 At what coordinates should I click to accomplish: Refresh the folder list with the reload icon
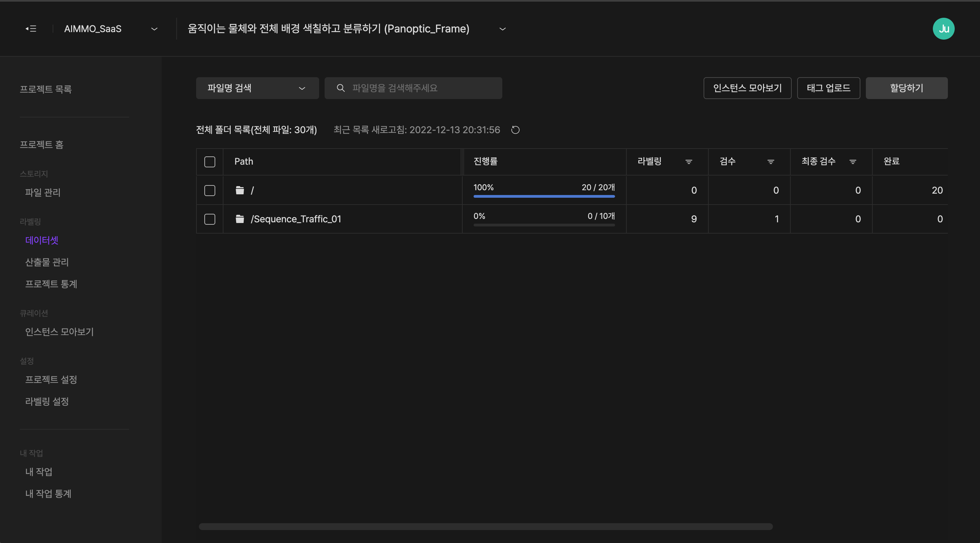pyautogui.click(x=516, y=130)
